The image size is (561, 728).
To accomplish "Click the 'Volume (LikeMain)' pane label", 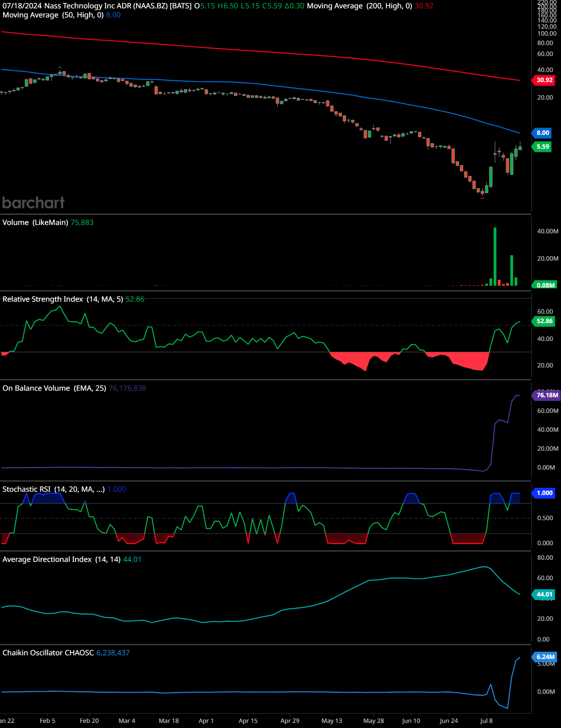I will tap(35, 222).
